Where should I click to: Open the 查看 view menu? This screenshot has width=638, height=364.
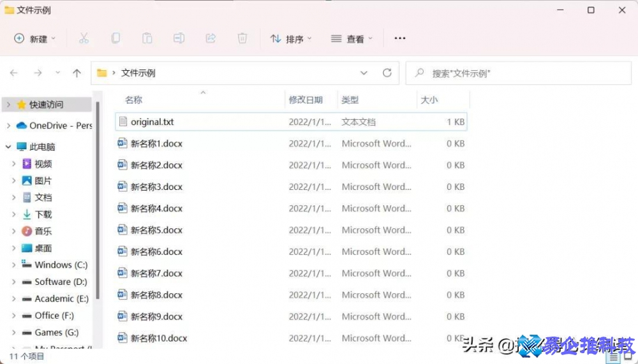tap(352, 39)
